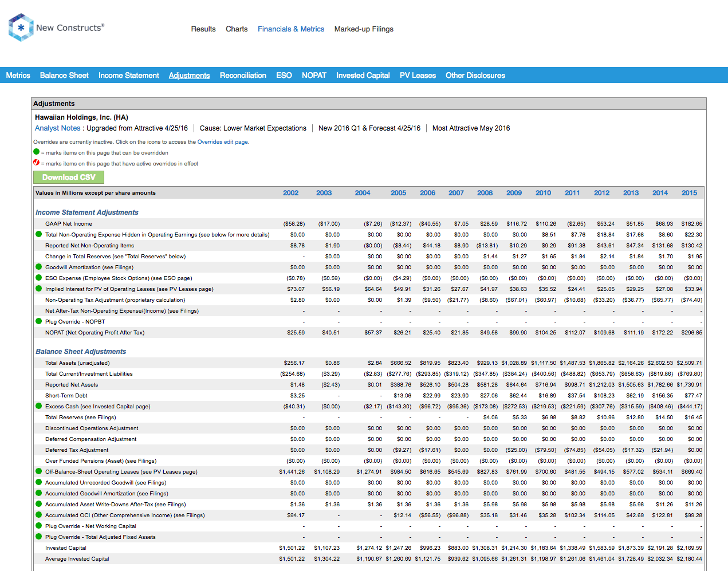Viewport: 728px width, 571px height.
Task: Click the red active-overrides legend icon
Action: pyautogui.click(x=37, y=163)
